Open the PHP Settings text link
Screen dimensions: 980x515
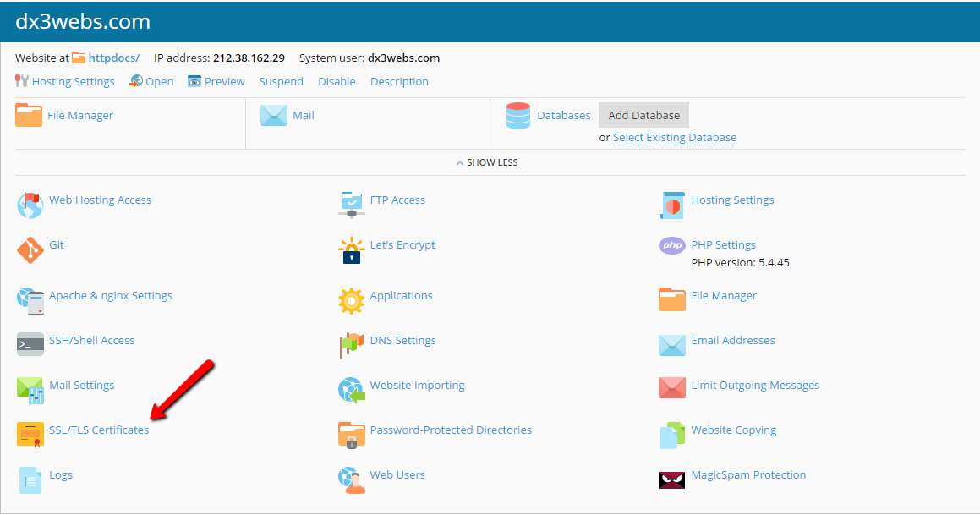(724, 245)
